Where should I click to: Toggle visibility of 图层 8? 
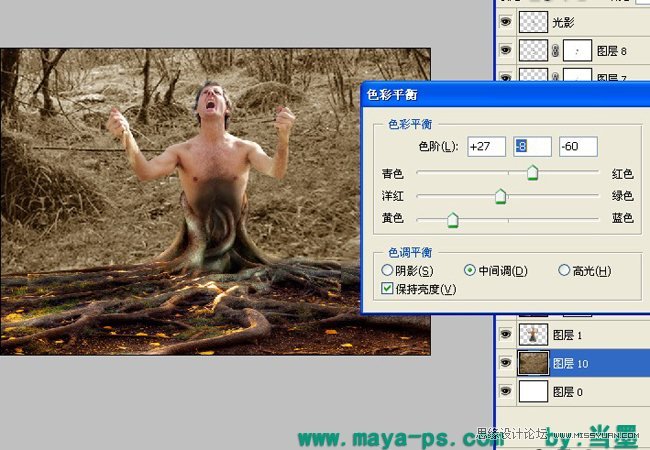[x=505, y=50]
